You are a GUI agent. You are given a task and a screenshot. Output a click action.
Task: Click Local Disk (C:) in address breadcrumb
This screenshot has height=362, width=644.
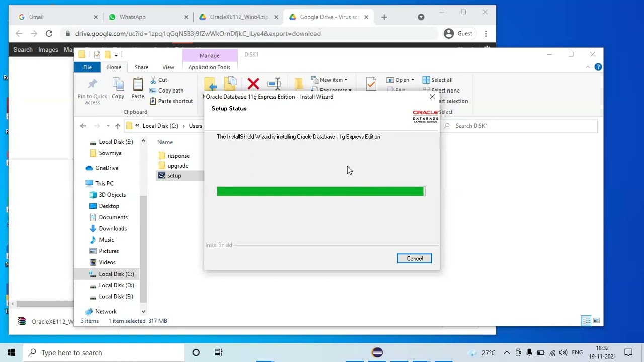point(160,126)
